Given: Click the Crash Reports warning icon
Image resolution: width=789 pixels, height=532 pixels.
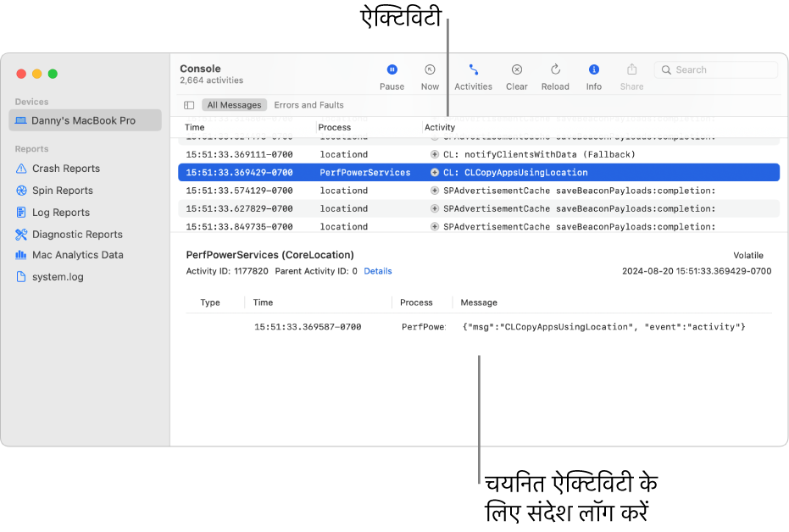Looking at the screenshot, I should tap(21, 169).
